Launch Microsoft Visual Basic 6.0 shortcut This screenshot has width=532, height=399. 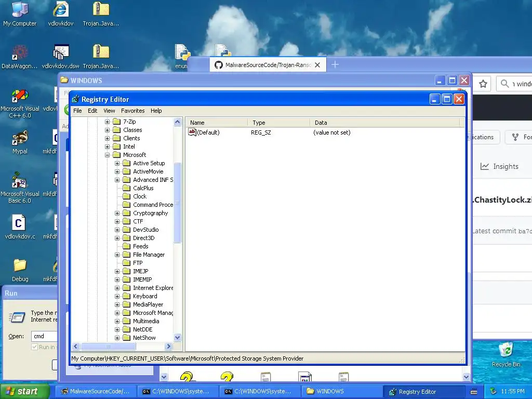20,188
